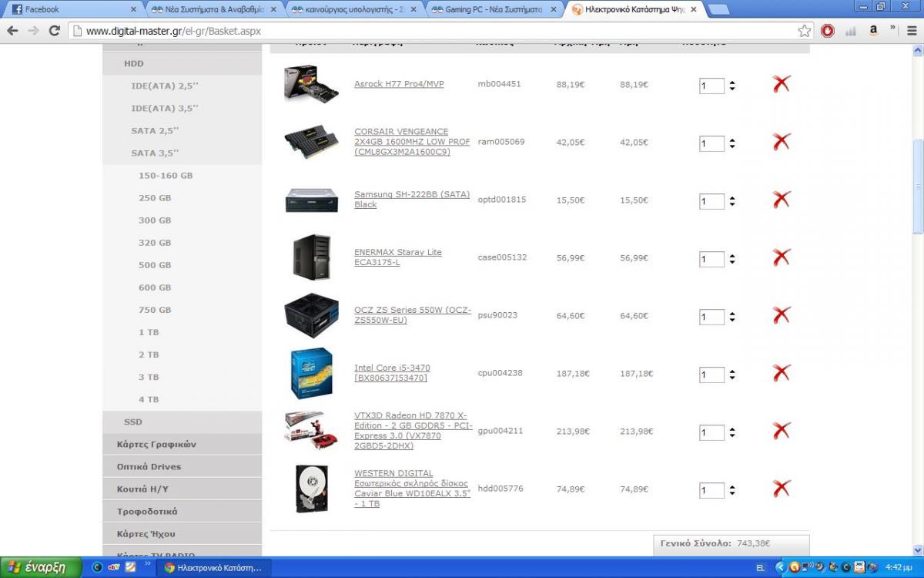Remove Corsair Vengeance RAM from basket
Image resolution: width=924 pixels, height=578 pixels.
coord(782,142)
